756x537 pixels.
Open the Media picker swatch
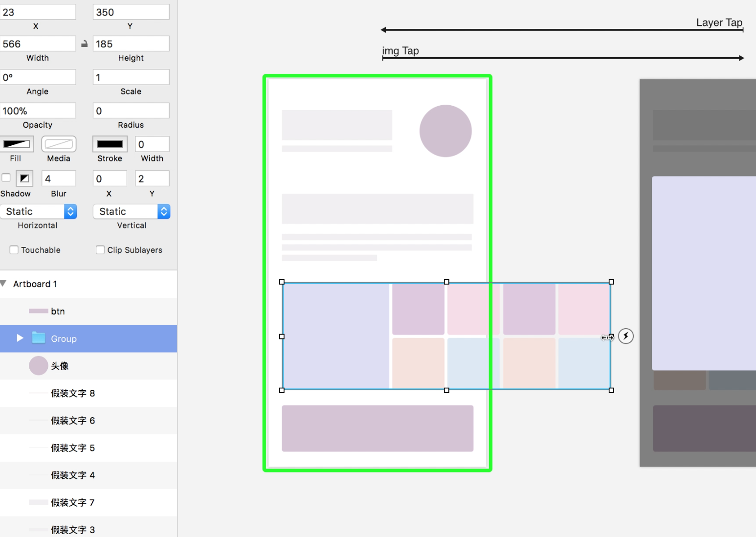59,144
